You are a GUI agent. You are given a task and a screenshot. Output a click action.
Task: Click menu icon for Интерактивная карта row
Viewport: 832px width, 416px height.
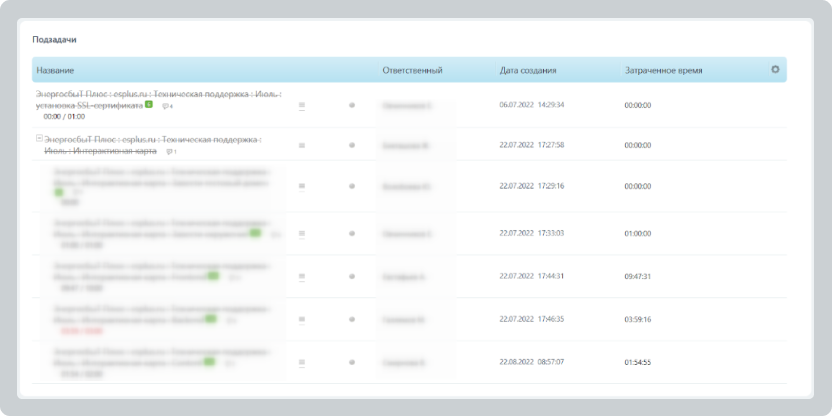[302, 145]
